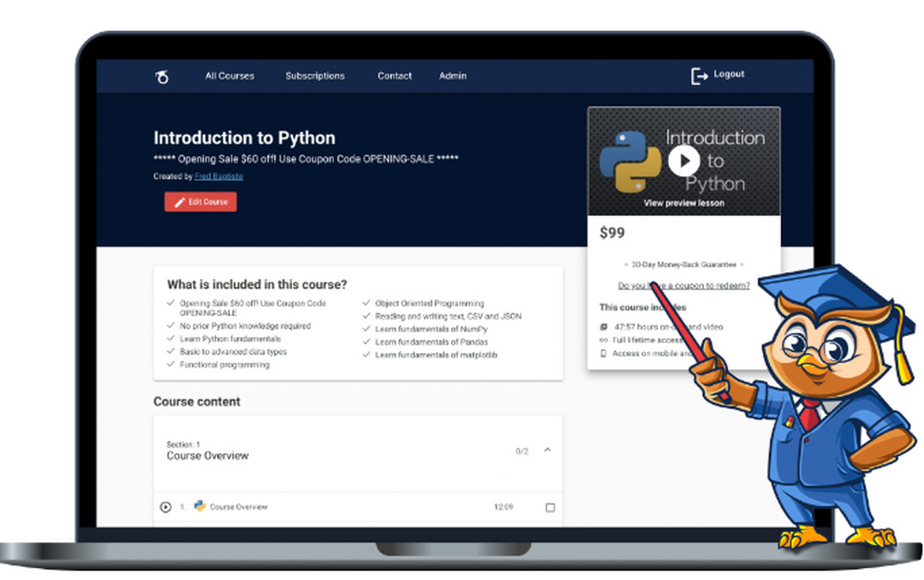Click the mobile access phone icon
Viewport: 924px width, 580px height.
pyautogui.click(x=603, y=354)
